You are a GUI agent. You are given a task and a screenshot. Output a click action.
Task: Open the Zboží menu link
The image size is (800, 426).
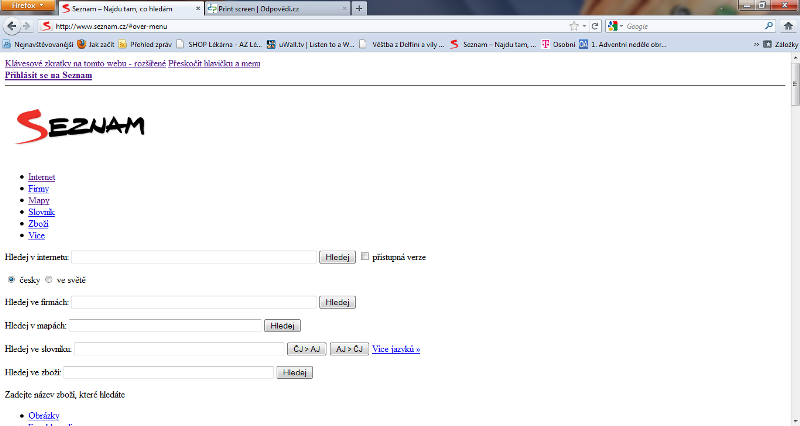tap(38, 224)
